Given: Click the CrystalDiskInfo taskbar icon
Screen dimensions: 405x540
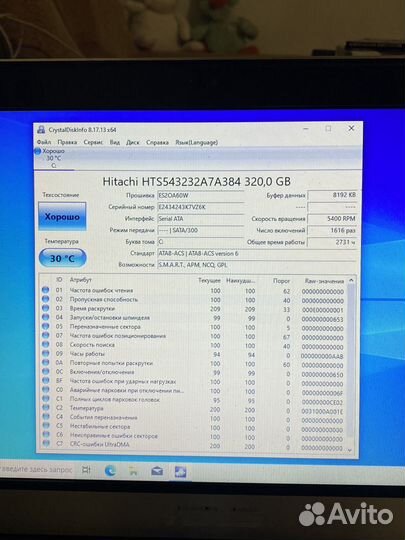Looking at the screenshot, I should point(180,471).
